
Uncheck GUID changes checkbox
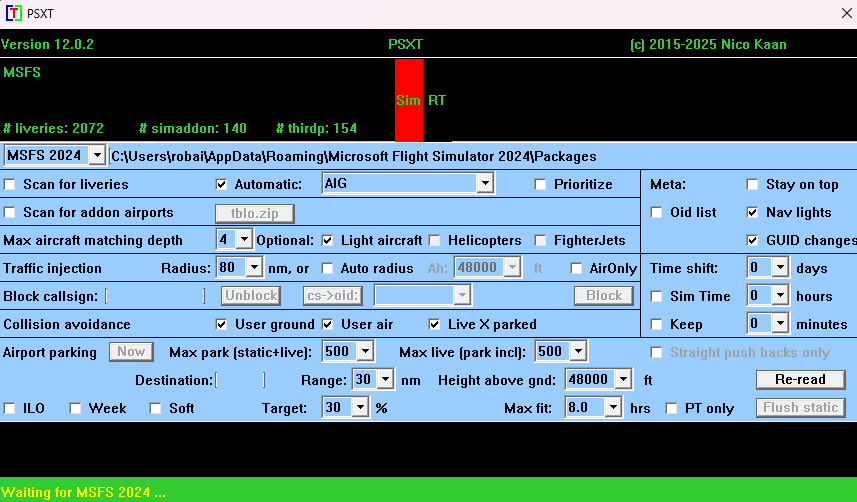pos(752,240)
